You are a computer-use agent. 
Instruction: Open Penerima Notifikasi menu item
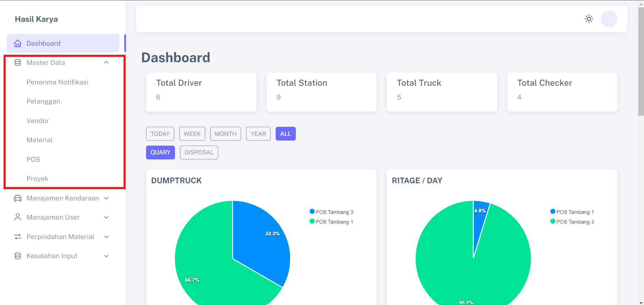tap(57, 82)
